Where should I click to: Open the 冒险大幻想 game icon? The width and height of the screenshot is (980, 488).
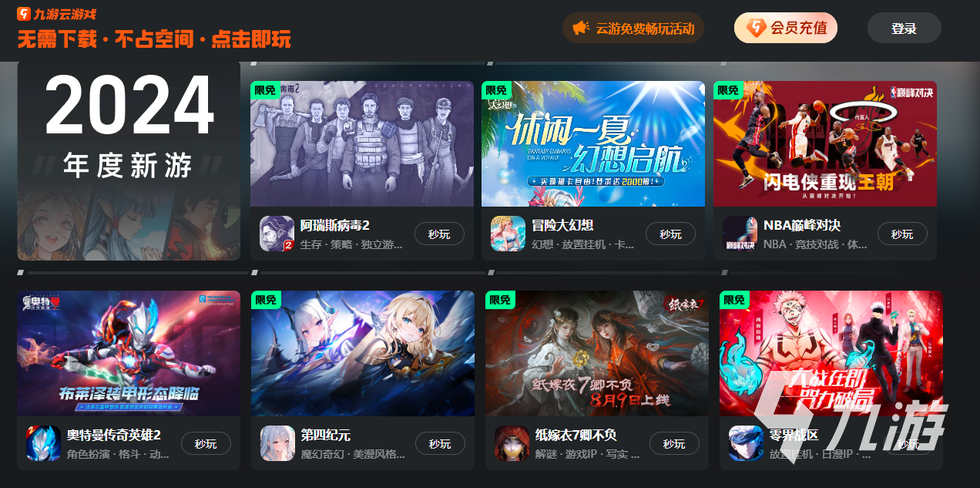(508, 234)
